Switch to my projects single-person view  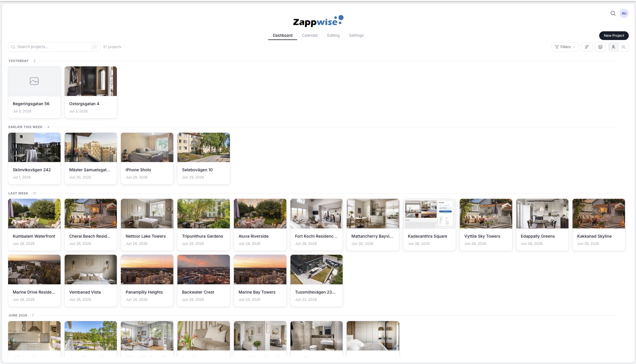click(x=613, y=47)
